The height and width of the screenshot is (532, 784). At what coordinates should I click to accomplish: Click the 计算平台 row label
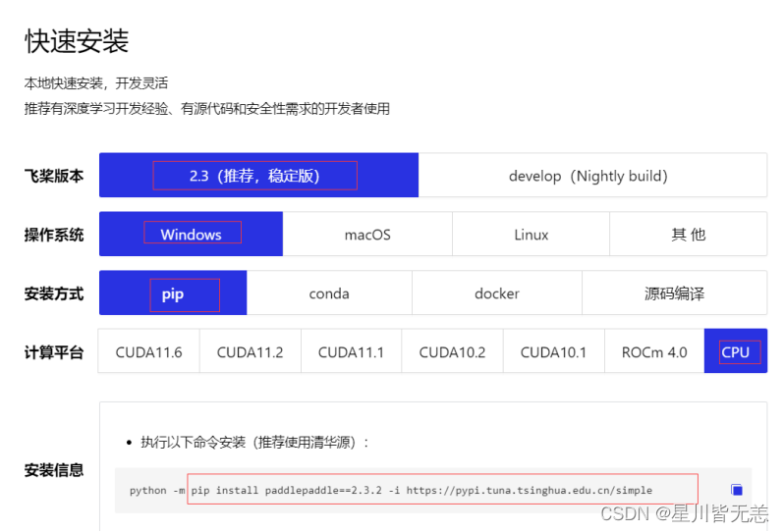(x=54, y=352)
